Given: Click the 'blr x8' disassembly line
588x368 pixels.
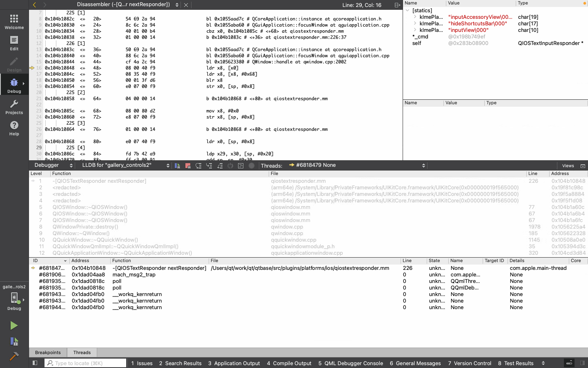Looking at the screenshot, I should click(214, 80).
